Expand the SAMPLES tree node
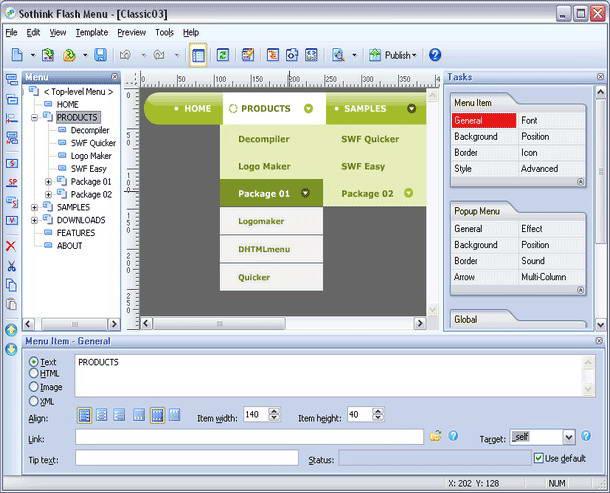 (34, 207)
